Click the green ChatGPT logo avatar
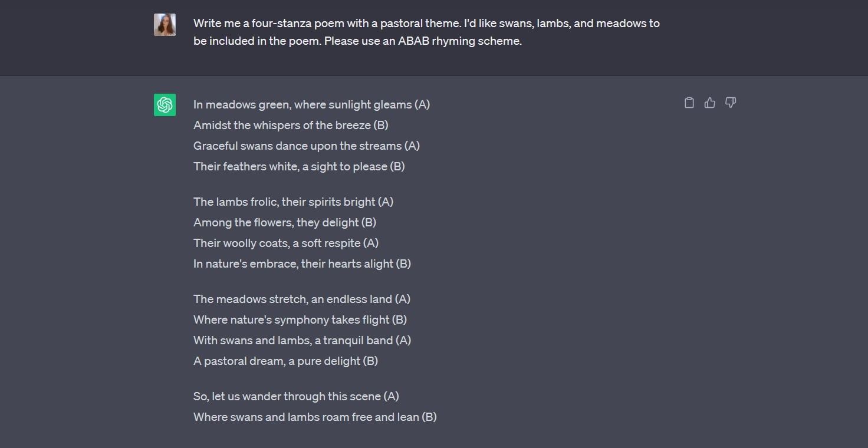 (x=165, y=105)
